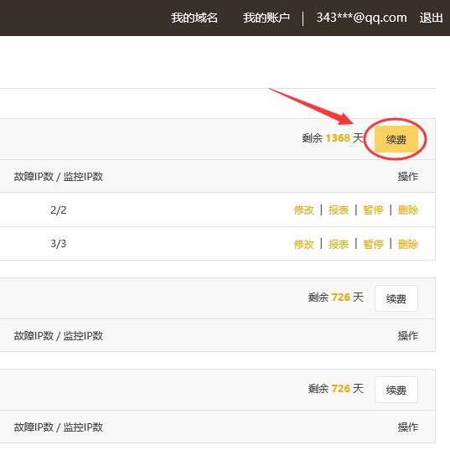The image size is (450, 476).
Task: Click the highlighted yellow 续费 button
Action: 396,139
